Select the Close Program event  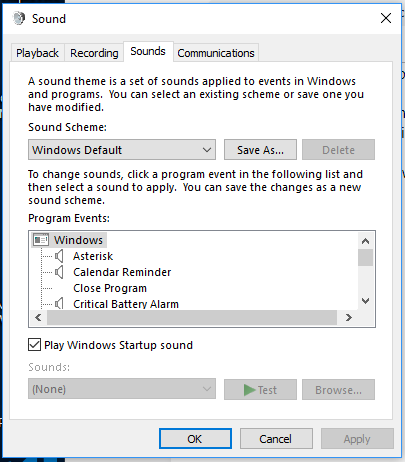(110, 288)
